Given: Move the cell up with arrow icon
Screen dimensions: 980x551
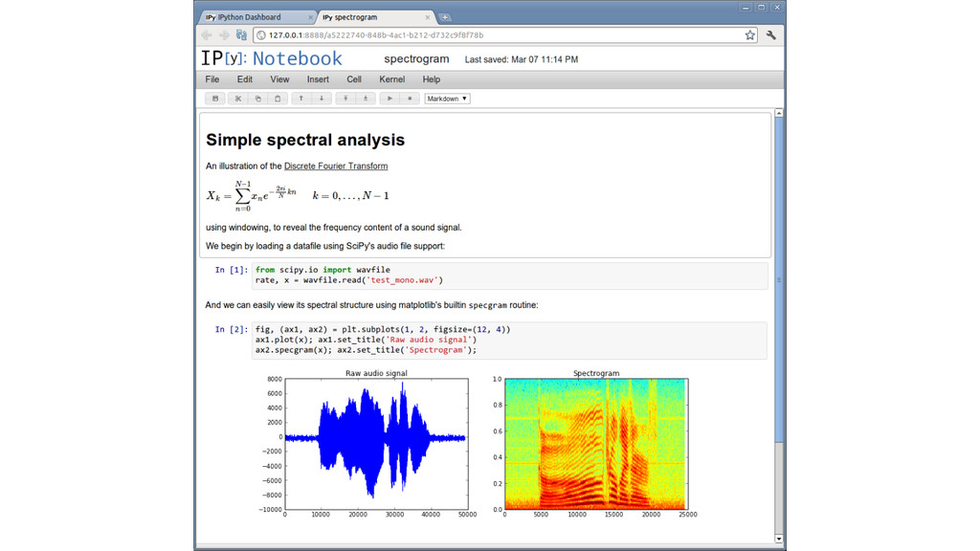Looking at the screenshot, I should click(x=301, y=99).
